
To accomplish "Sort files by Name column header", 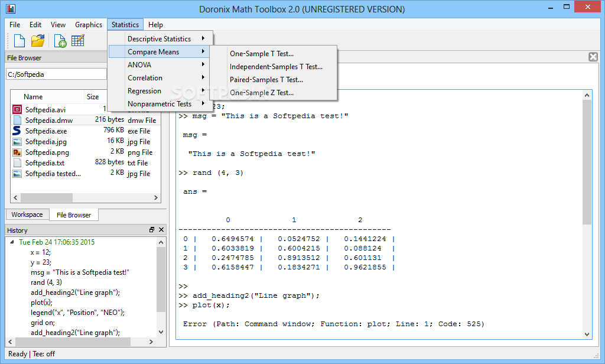I will click(47, 97).
